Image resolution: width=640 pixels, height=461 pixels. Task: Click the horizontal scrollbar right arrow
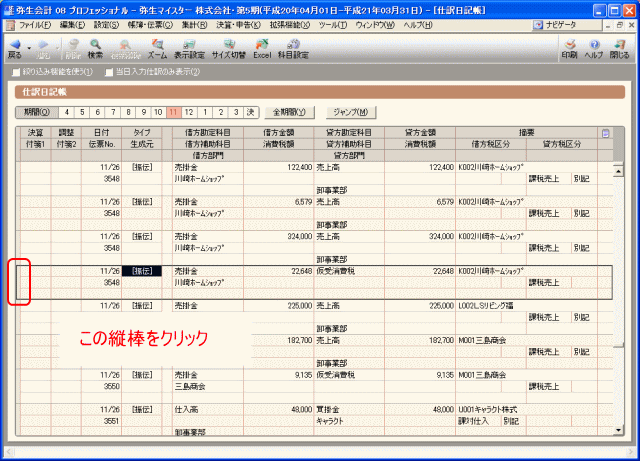pos(631,452)
